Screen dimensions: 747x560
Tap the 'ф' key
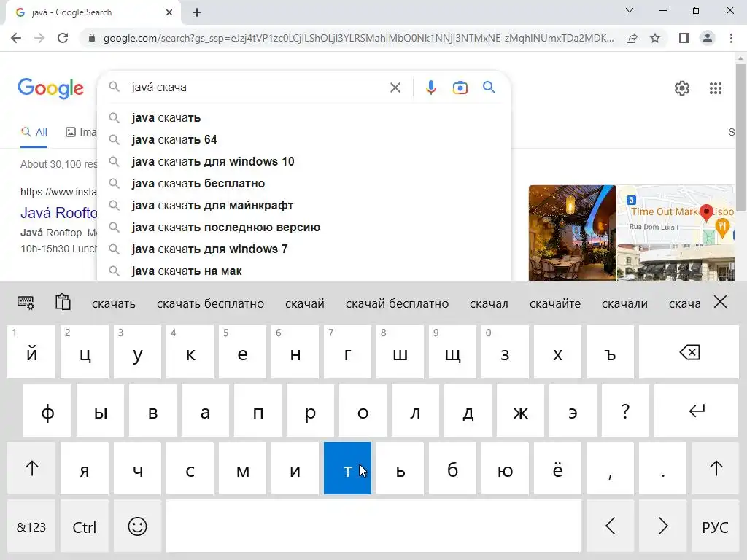[x=47, y=411]
